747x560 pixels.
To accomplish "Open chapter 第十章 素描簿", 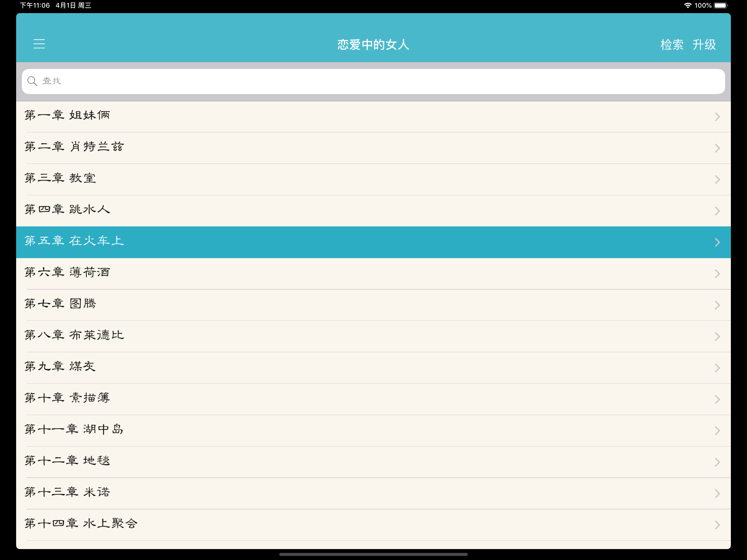I will click(373, 399).
